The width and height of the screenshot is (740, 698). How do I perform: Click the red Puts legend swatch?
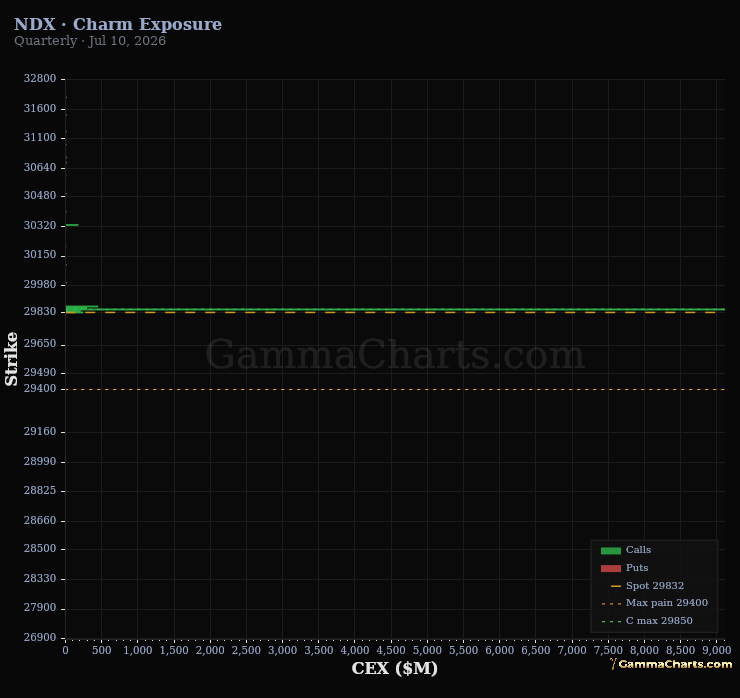(x=611, y=568)
